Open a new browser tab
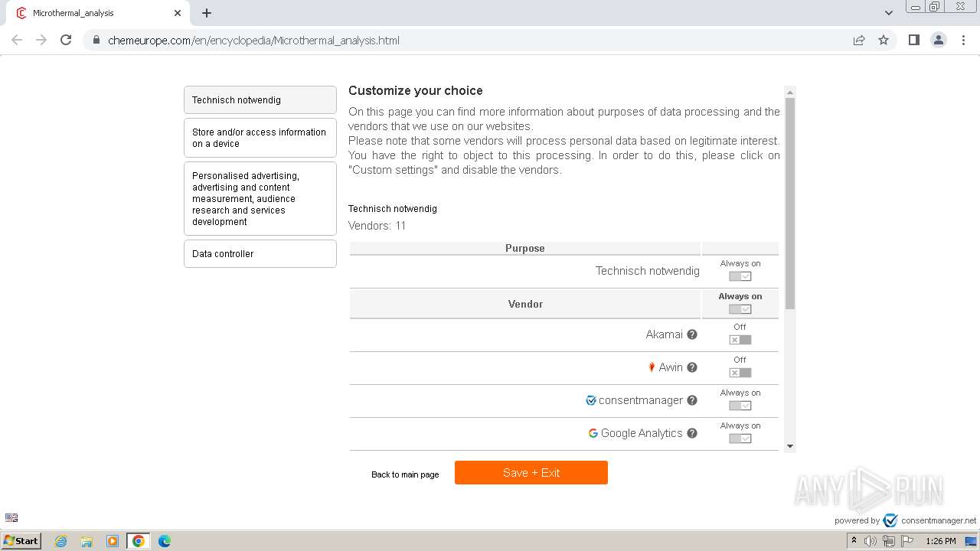Image resolution: width=980 pixels, height=551 pixels. pyautogui.click(x=207, y=13)
